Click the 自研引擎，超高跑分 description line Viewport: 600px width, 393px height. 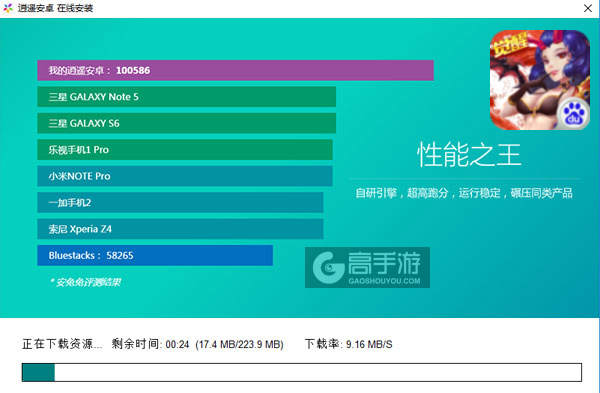click(464, 193)
